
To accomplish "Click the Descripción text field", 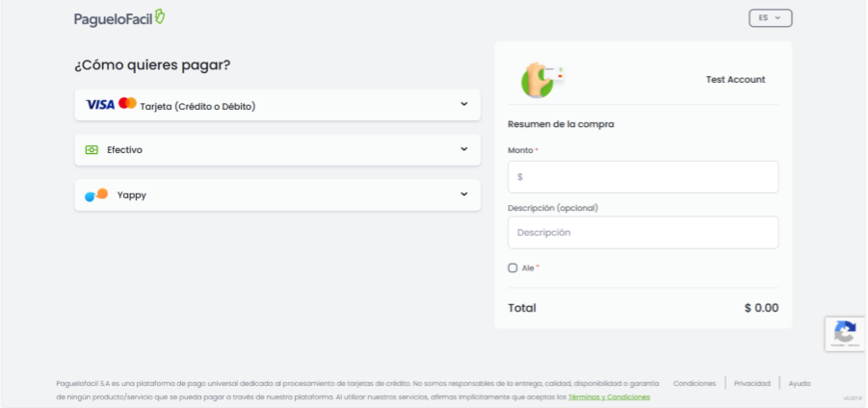I will [643, 233].
